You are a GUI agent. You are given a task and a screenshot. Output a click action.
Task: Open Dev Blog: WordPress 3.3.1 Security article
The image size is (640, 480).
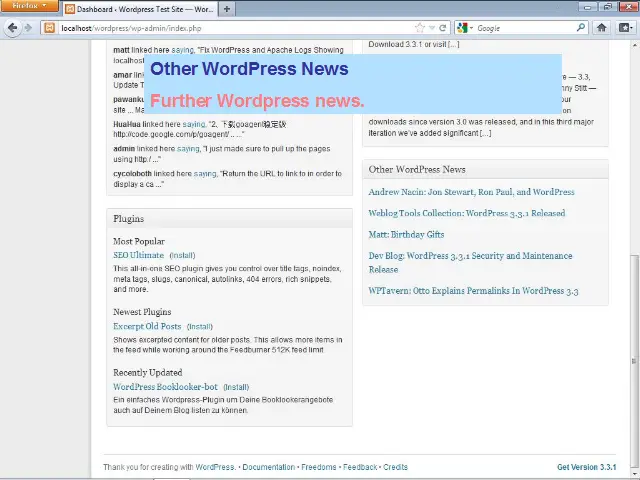click(470, 262)
